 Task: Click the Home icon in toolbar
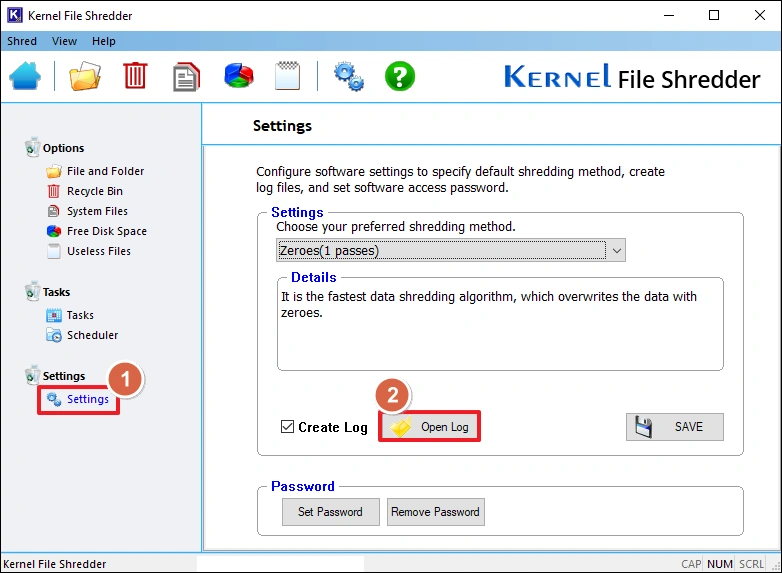tap(25, 77)
